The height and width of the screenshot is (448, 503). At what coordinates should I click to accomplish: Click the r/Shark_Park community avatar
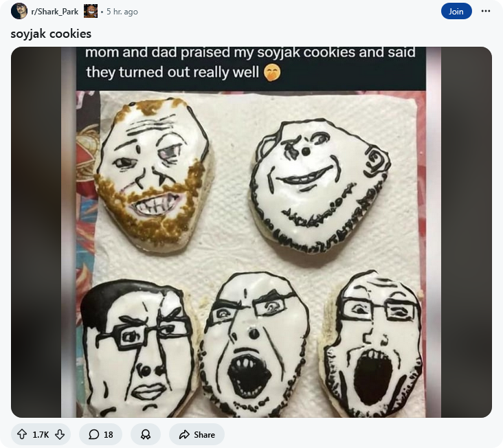(x=19, y=11)
